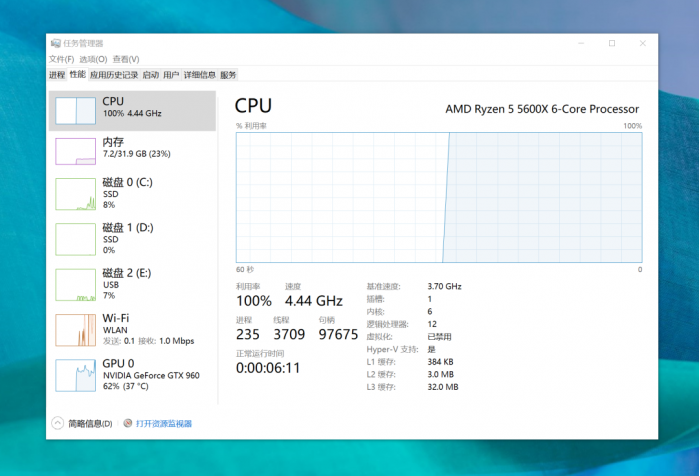Click the resource monitor icon
This screenshot has height=476, width=700.
click(128, 423)
